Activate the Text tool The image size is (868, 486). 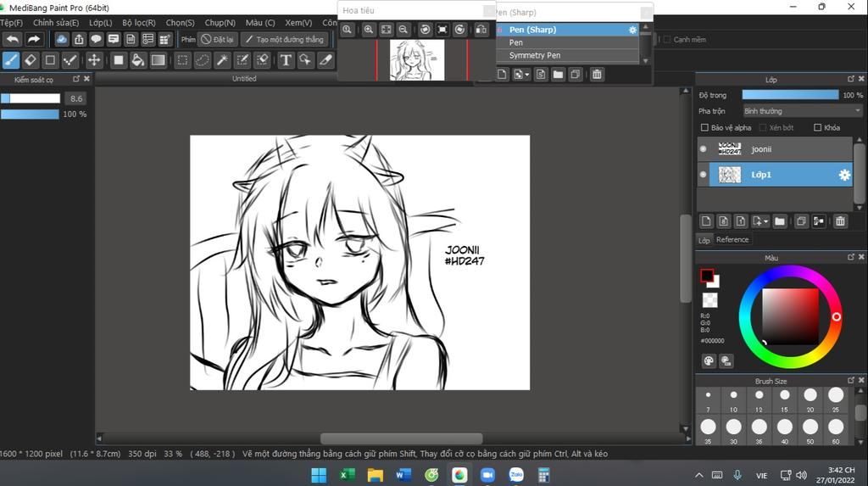tap(286, 60)
